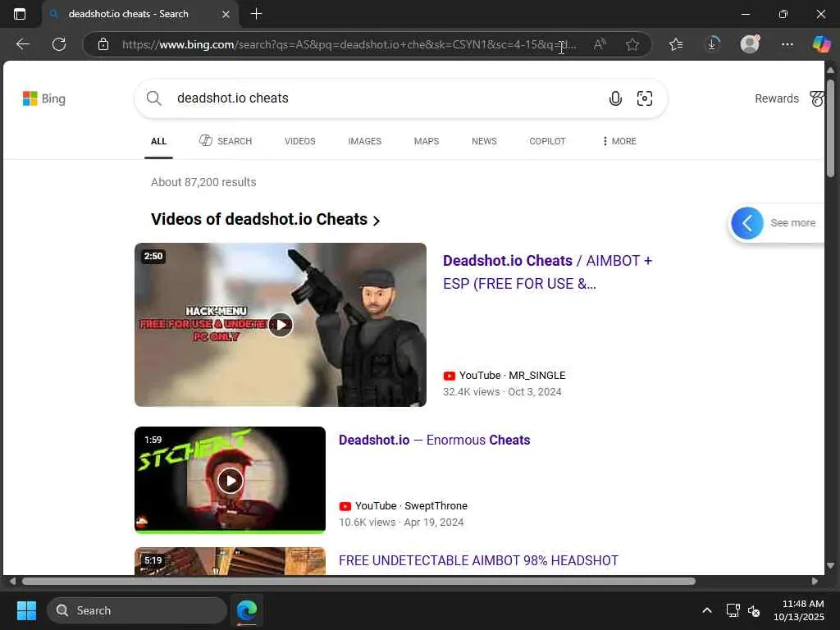Open Rewards medal icon
This screenshot has height=630, width=840.
click(817, 98)
